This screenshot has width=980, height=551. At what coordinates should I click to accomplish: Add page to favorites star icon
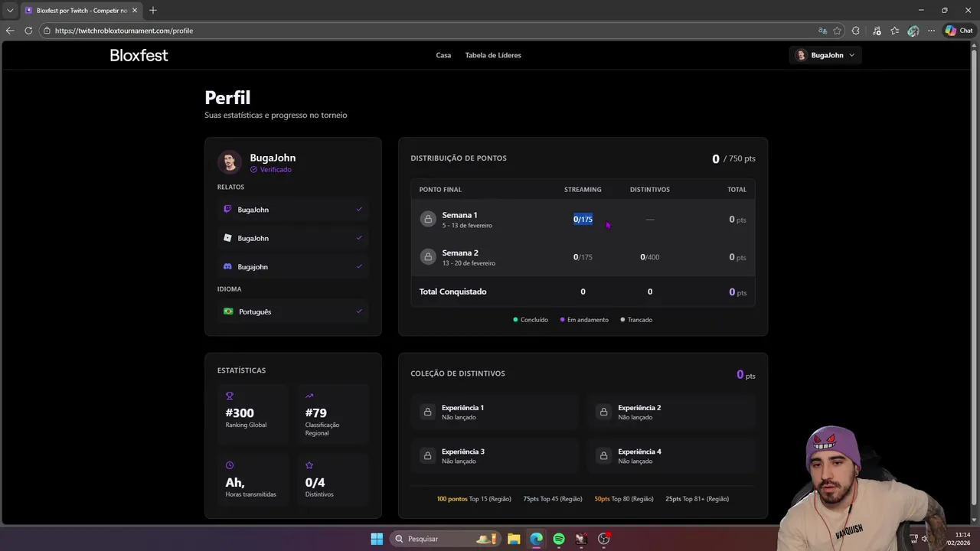pyautogui.click(x=837, y=31)
